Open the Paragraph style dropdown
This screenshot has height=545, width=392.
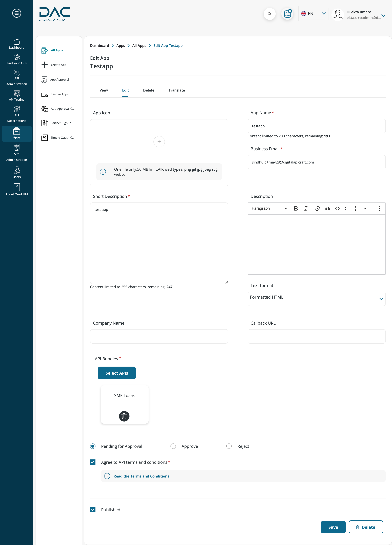pos(268,208)
